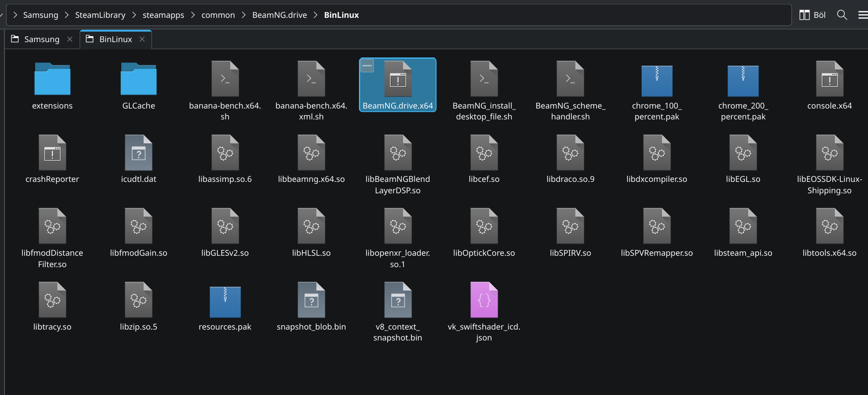Screen dimensions: 868x395
Task: Select the libSPIRV.so library icon
Action: click(x=570, y=226)
